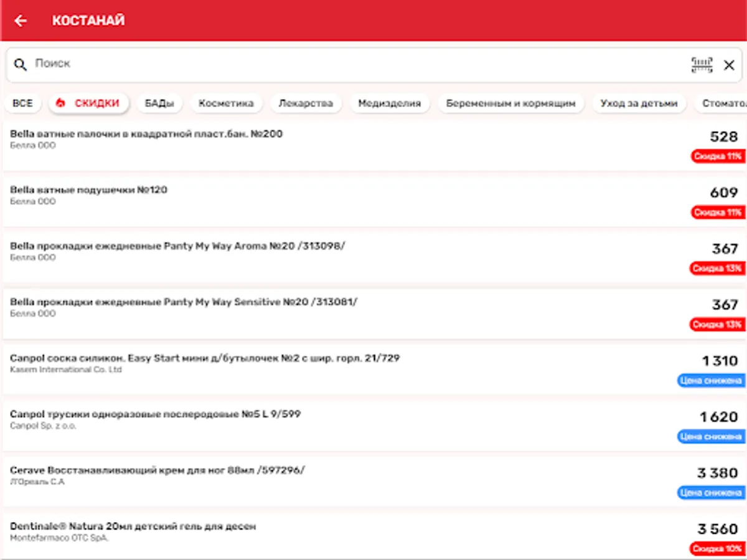
Task: Select the Медизделия category chip
Action: point(390,103)
